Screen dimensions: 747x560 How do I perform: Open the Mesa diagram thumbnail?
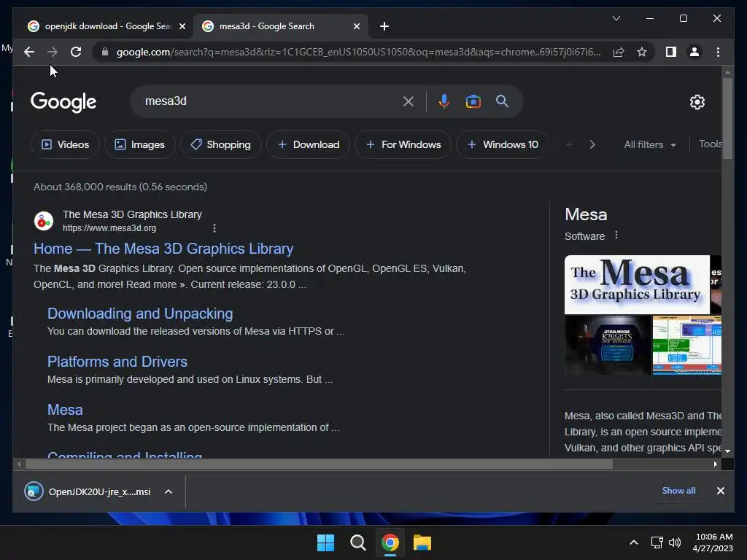click(x=686, y=346)
